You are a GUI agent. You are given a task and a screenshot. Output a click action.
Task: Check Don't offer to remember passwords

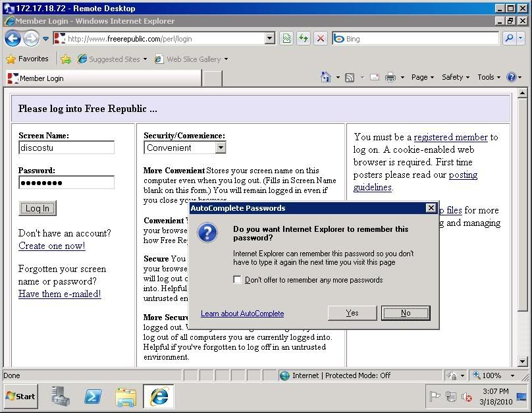tap(237, 280)
